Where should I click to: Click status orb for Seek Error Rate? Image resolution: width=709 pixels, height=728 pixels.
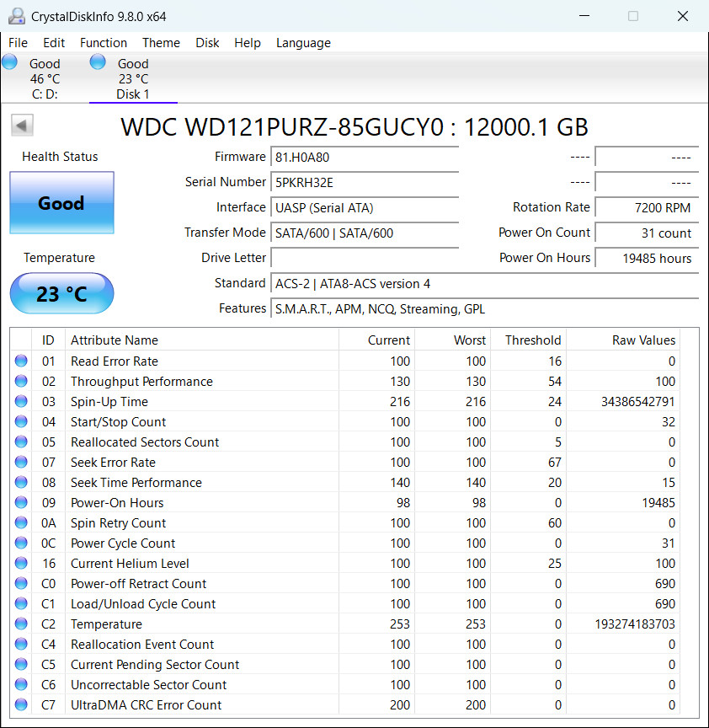click(x=21, y=462)
